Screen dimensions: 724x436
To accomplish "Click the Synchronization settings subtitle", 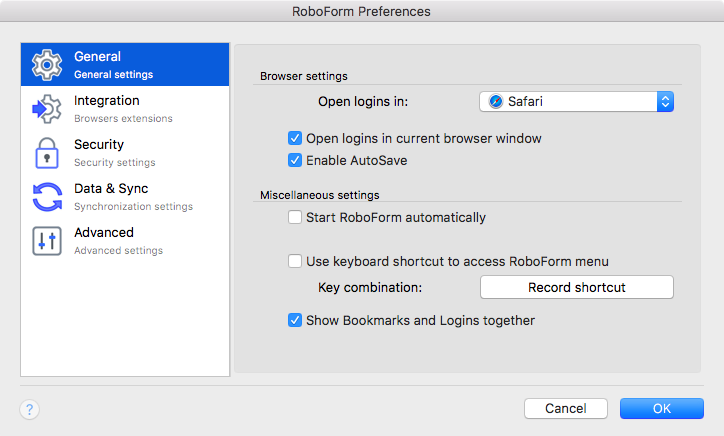I will coord(133,206).
